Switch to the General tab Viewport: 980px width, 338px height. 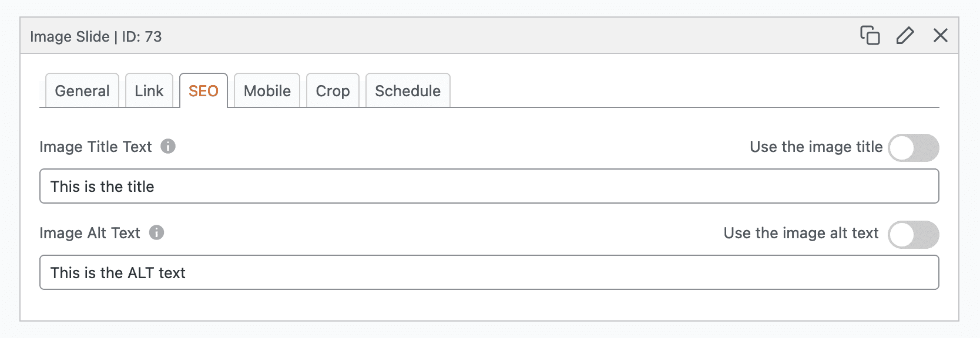click(x=82, y=91)
